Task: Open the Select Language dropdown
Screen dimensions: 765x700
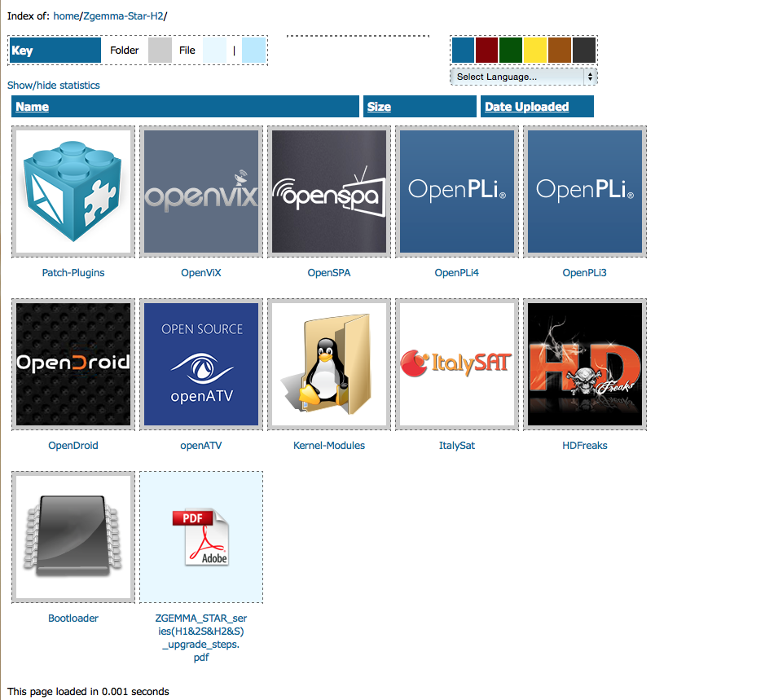Action: pos(524,77)
